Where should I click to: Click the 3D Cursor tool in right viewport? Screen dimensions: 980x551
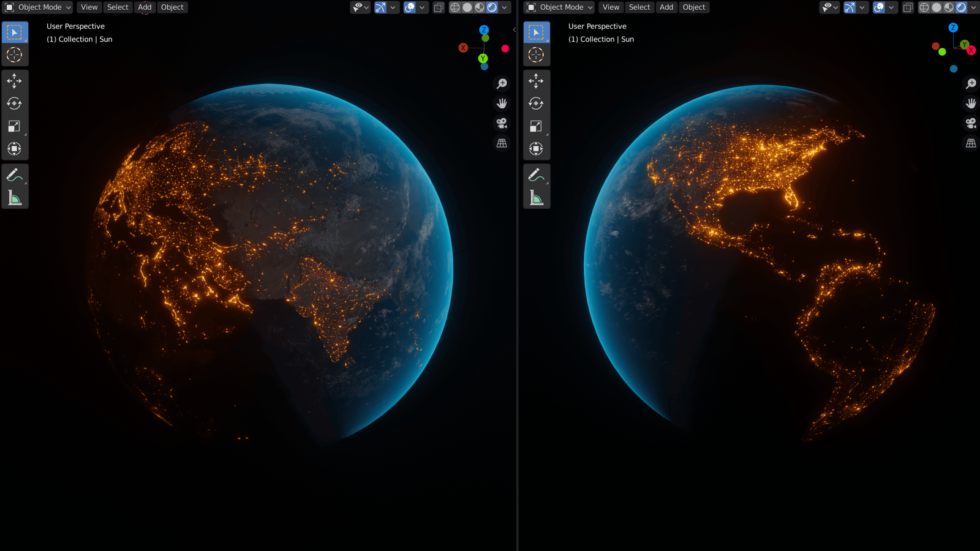coord(536,55)
